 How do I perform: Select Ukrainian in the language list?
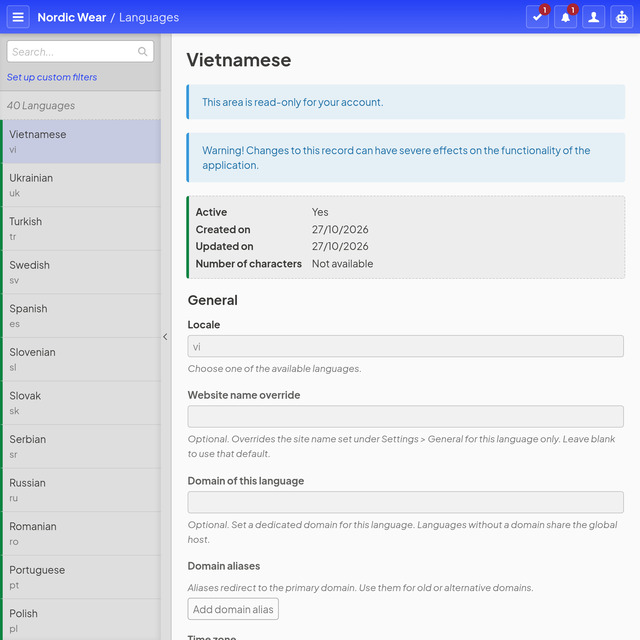(81, 185)
